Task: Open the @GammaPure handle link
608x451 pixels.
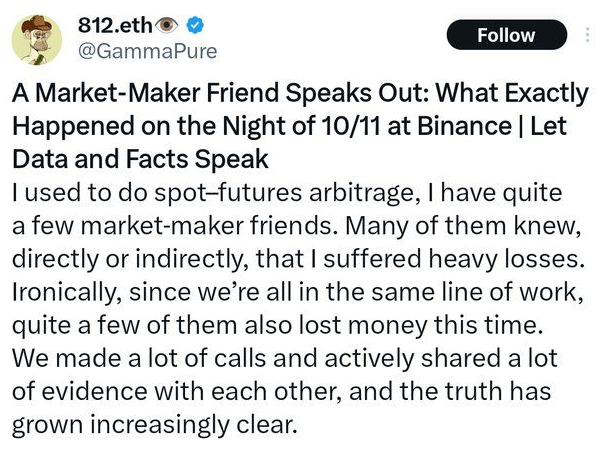Action: coord(148,51)
